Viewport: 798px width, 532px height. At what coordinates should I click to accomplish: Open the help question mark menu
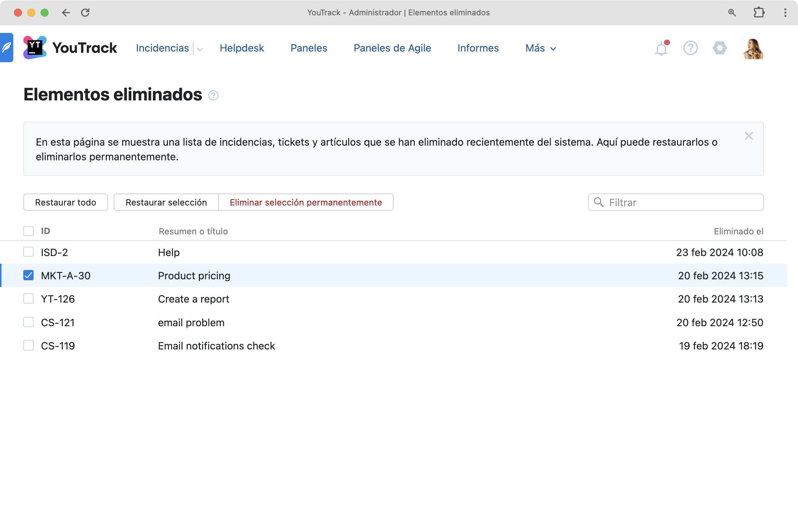tap(690, 48)
